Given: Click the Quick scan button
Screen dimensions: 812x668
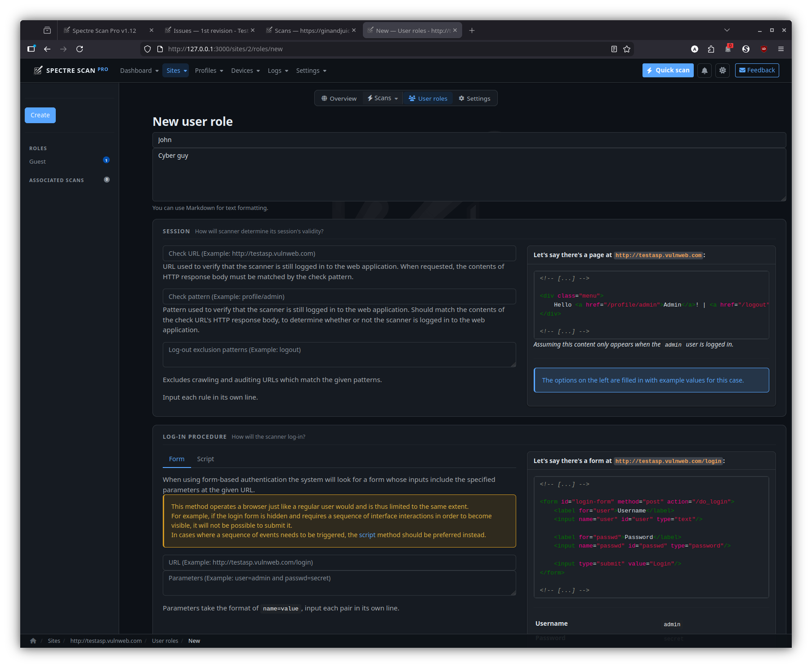Looking at the screenshot, I should point(668,71).
